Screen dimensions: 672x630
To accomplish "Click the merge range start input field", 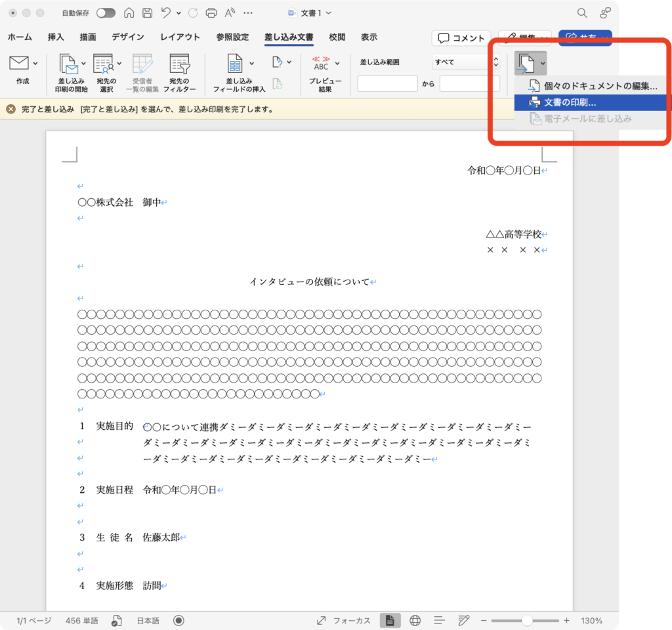I will click(x=387, y=84).
